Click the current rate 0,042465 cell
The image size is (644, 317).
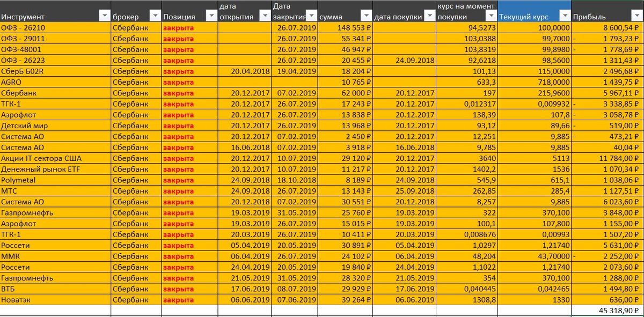point(535,289)
